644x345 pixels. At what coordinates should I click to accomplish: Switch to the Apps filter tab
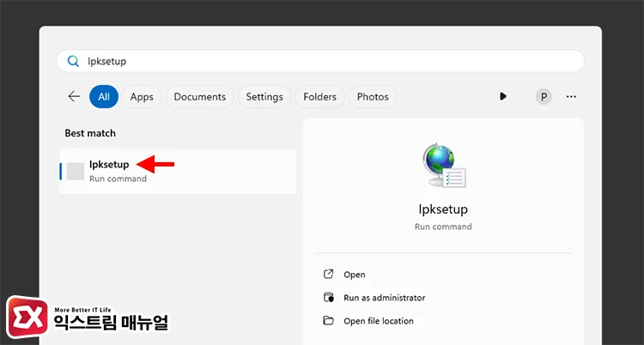(142, 97)
